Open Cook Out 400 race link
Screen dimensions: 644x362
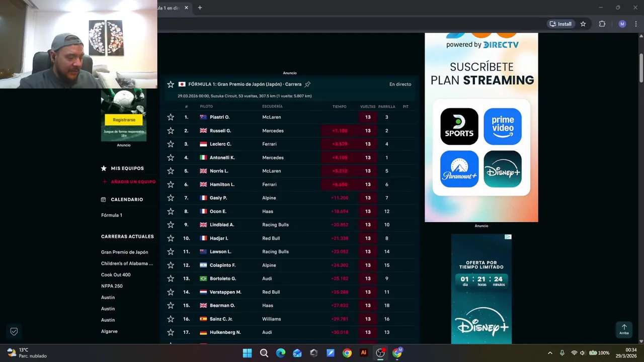116,275
